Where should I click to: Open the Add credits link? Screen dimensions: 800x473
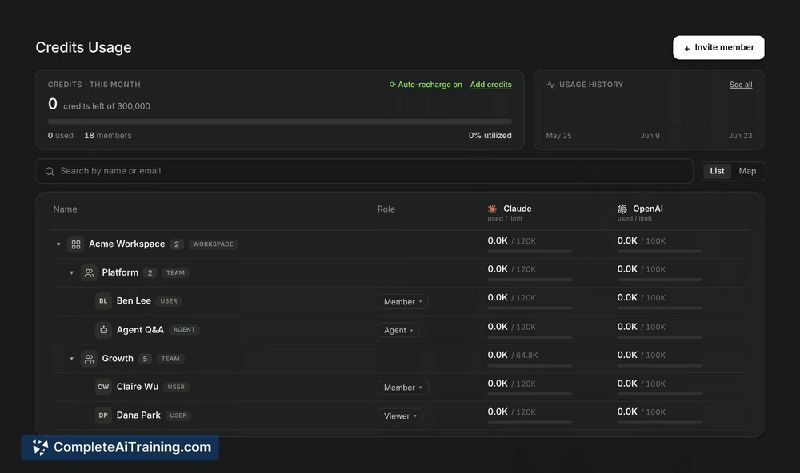tap(490, 84)
